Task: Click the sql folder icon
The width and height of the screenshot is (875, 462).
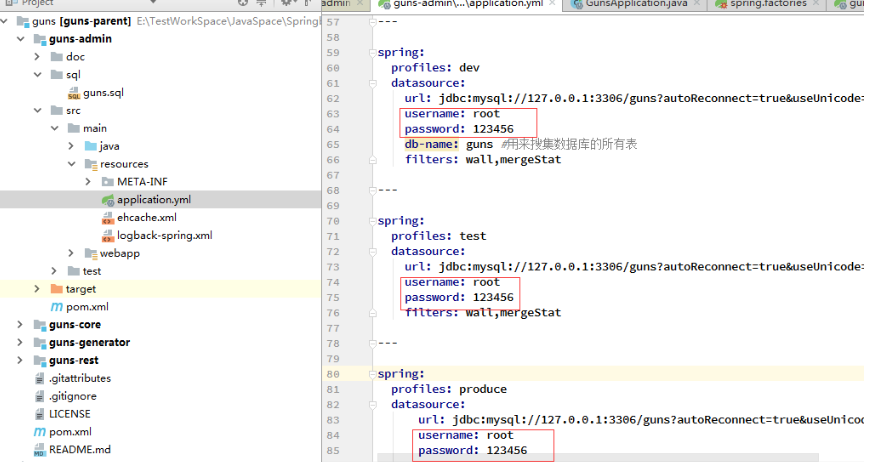Action: click(56, 74)
